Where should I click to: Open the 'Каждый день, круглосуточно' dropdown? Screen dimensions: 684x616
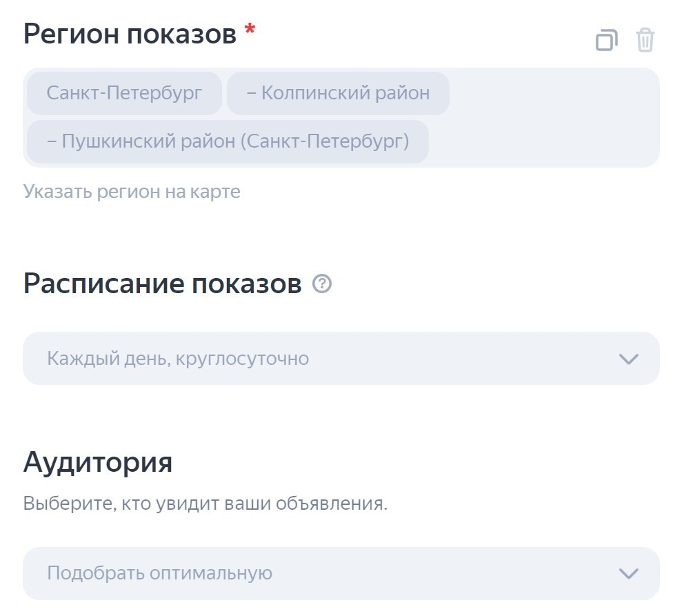point(341,359)
